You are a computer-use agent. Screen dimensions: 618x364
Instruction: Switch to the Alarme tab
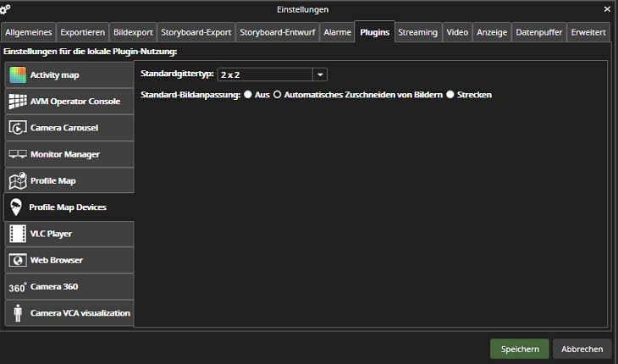pyautogui.click(x=338, y=32)
